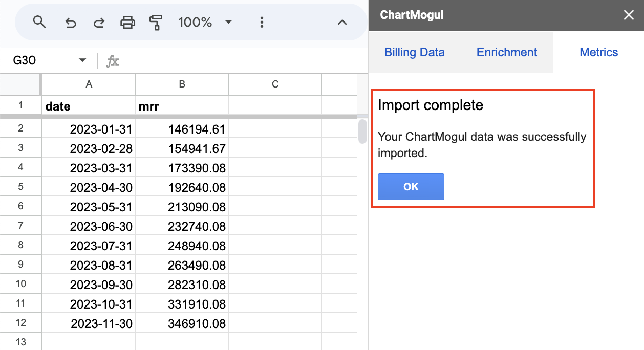Image resolution: width=644 pixels, height=350 pixels.
Task: Select cell with date 2023-05-31
Action: coord(89,207)
